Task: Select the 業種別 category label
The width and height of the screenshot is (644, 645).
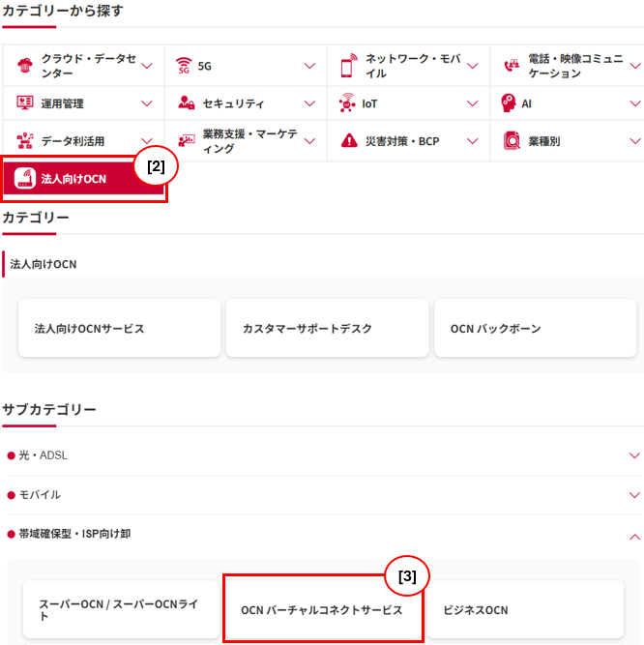Action: coord(544,141)
